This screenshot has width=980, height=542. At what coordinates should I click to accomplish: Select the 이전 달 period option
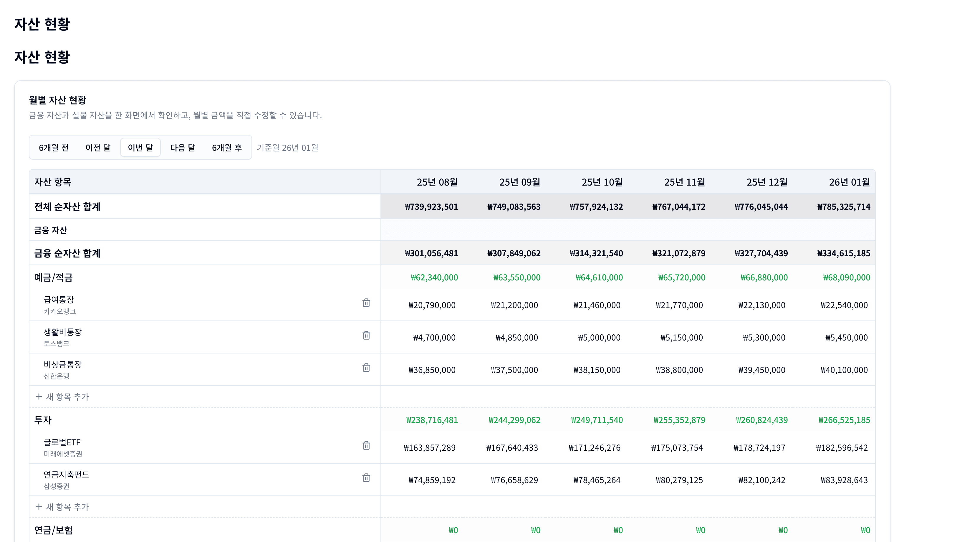pos(98,148)
